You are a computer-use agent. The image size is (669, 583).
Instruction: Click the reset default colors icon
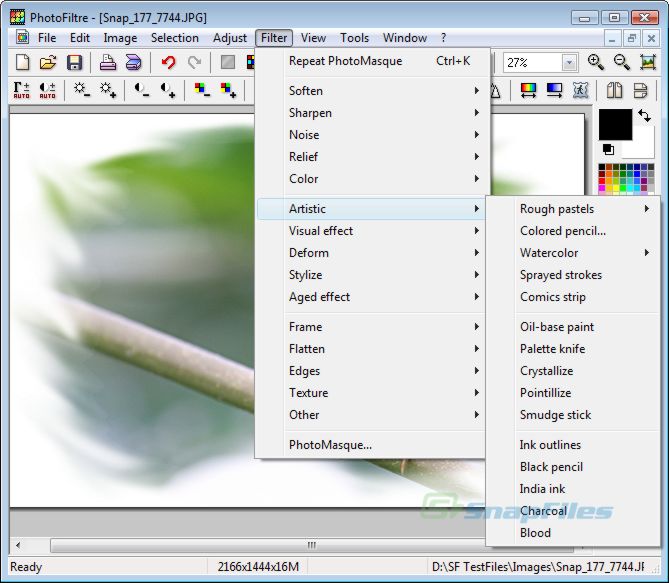(x=608, y=149)
